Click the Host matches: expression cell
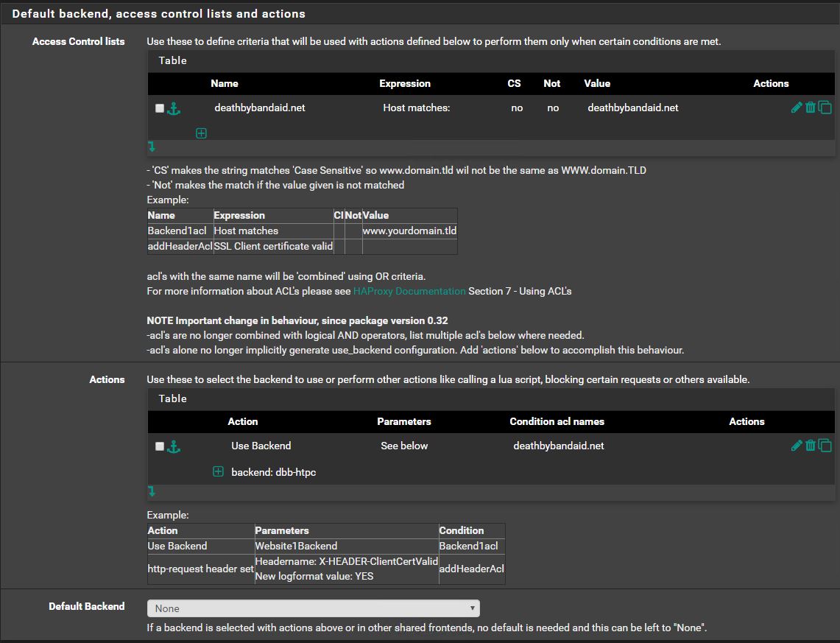This screenshot has width=840, height=643. [x=416, y=108]
